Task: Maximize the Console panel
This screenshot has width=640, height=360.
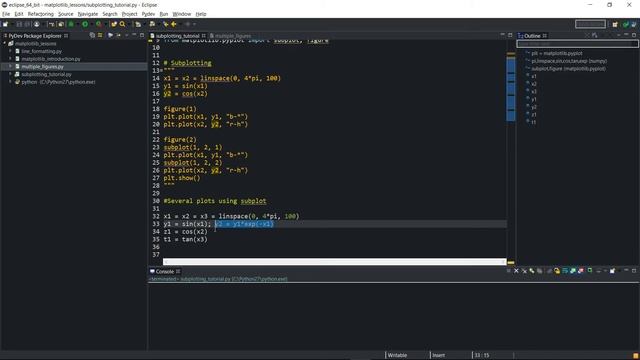Action: 634,271
